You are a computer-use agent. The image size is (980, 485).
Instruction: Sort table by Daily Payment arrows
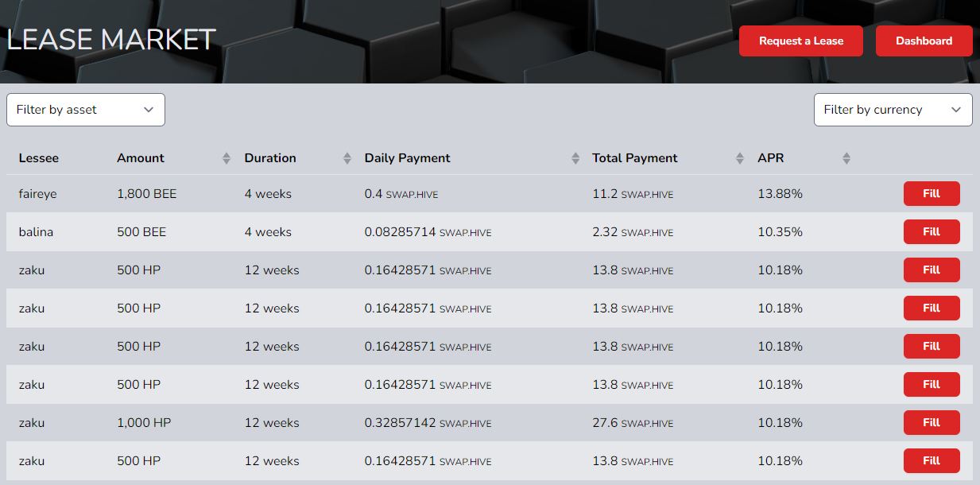(575, 158)
